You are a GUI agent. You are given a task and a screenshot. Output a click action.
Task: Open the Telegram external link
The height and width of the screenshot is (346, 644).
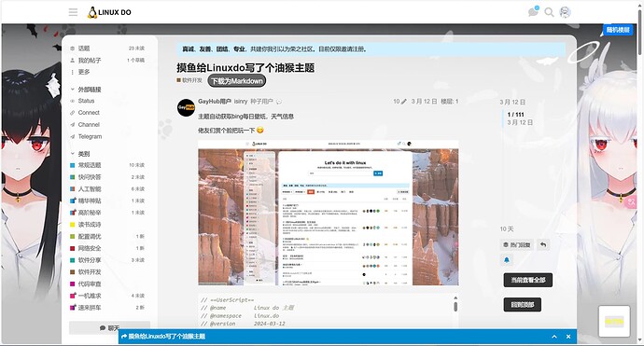click(x=90, y=136)
